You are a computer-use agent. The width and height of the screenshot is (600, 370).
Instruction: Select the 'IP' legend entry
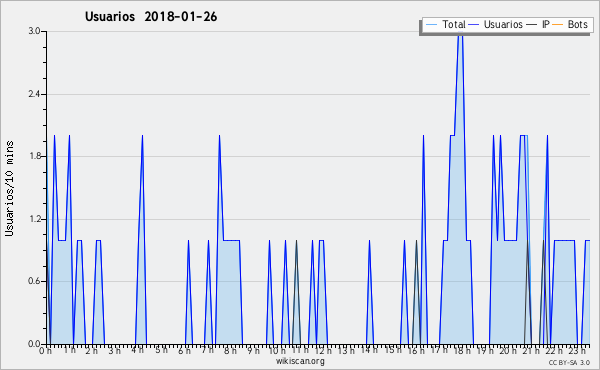(x=545, y=24)
